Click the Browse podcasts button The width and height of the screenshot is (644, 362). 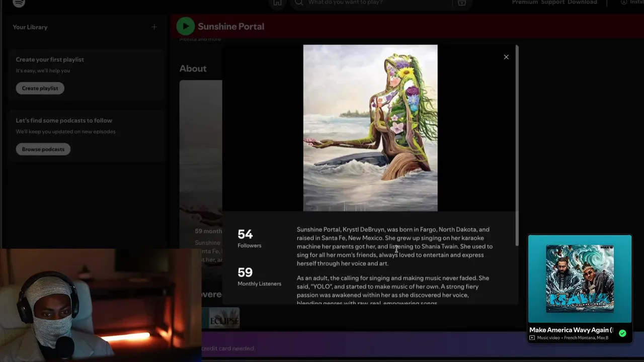click(43, 149)
